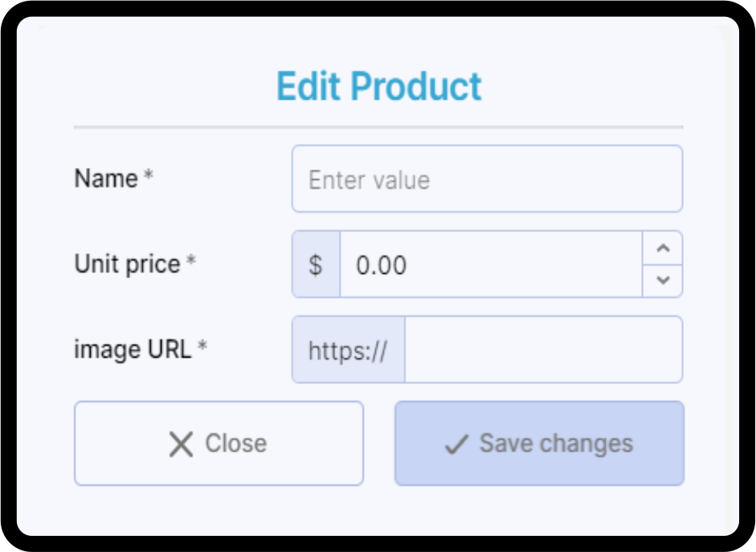
Task: Click the X icon on Close button
Action: coord(182,444)
